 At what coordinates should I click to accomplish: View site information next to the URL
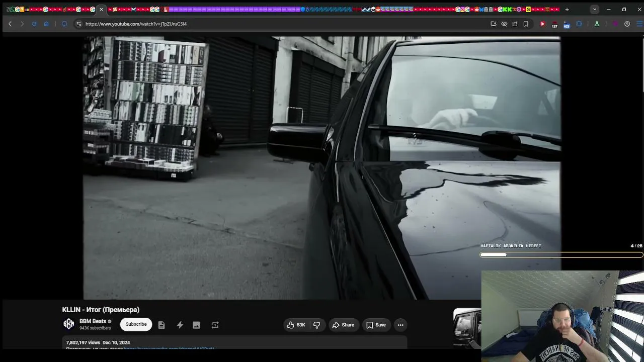coord(78,24)
